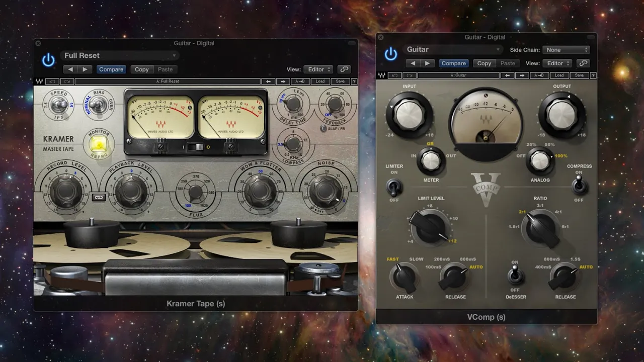
Task: Open View Editor dropdown in VComp
Action: (557, 63)
